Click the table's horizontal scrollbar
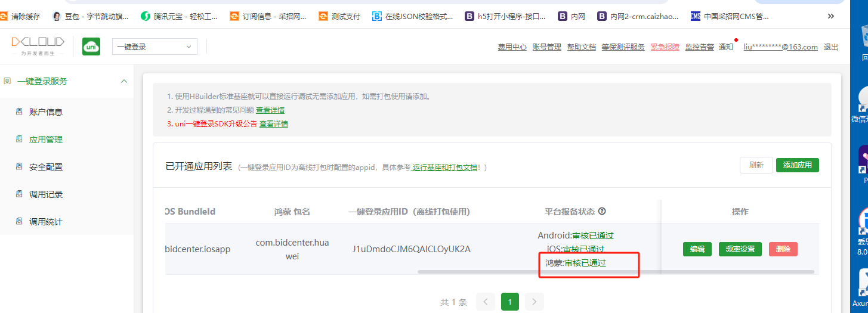The height and width of the screenshot is (313, 868). tap(614, 272)
